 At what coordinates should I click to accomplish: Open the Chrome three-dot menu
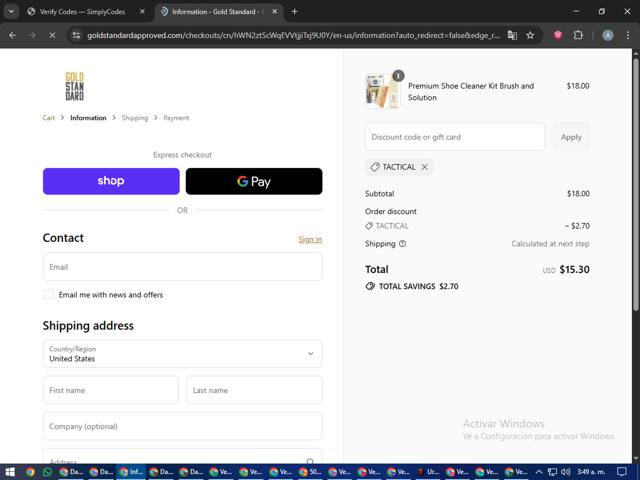click(x=628, y=36)
